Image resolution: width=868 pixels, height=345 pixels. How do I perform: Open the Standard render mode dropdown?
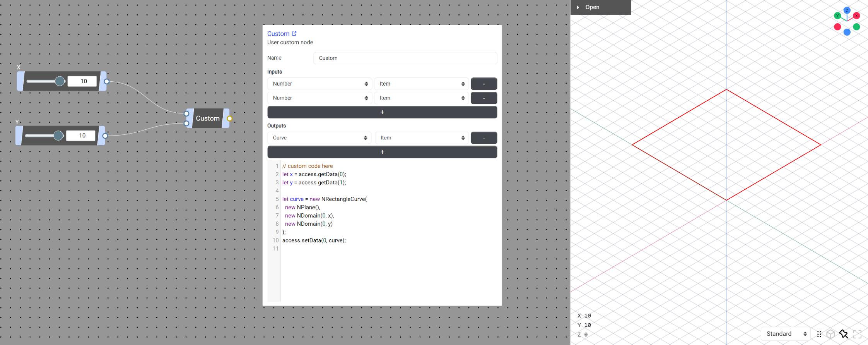click(x=786, y=334)
